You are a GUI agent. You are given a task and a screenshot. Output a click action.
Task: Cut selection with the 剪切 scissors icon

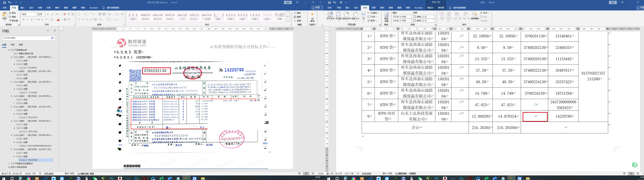click(x=13, y=13)
